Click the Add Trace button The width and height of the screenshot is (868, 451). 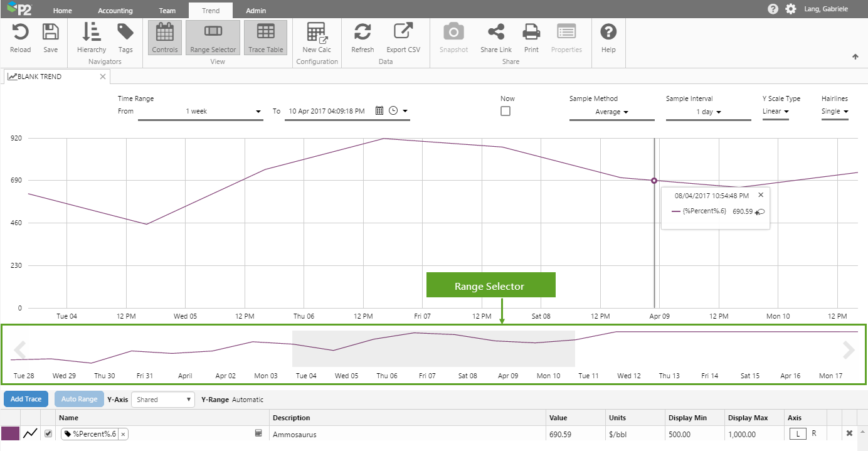26,400
